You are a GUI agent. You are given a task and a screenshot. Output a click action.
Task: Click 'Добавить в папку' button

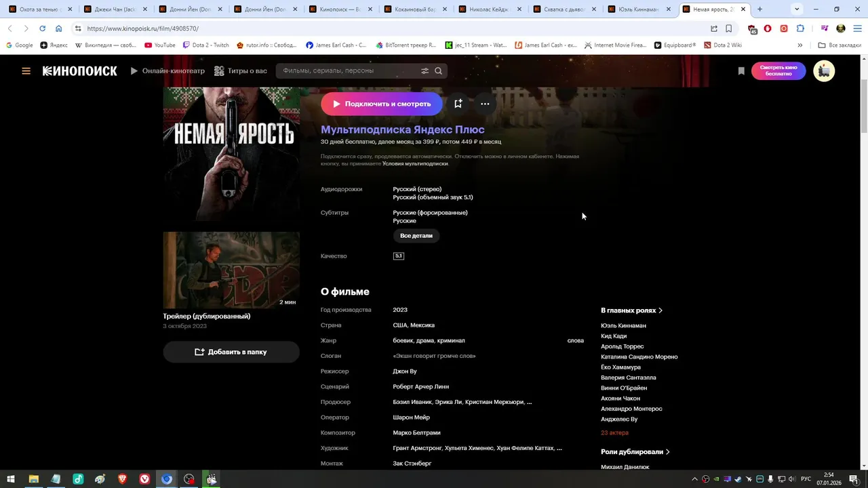[x=231, y=352]
